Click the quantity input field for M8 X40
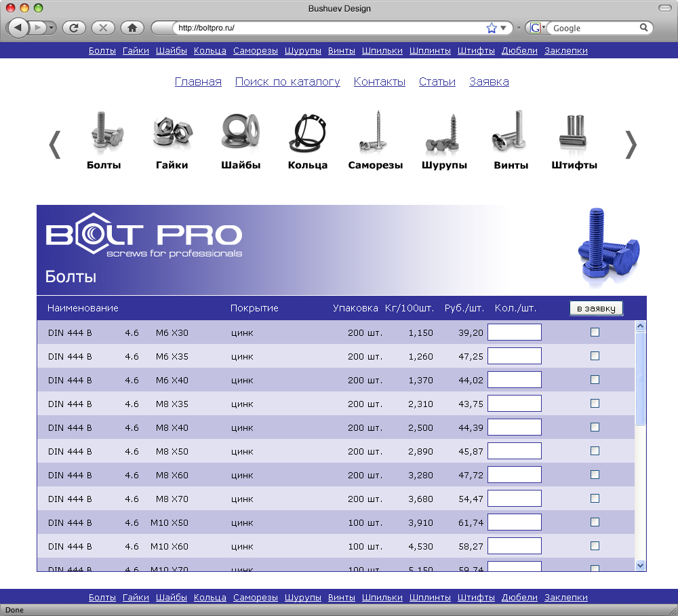Viewport: 678px width, 616px height. point(514,427)
